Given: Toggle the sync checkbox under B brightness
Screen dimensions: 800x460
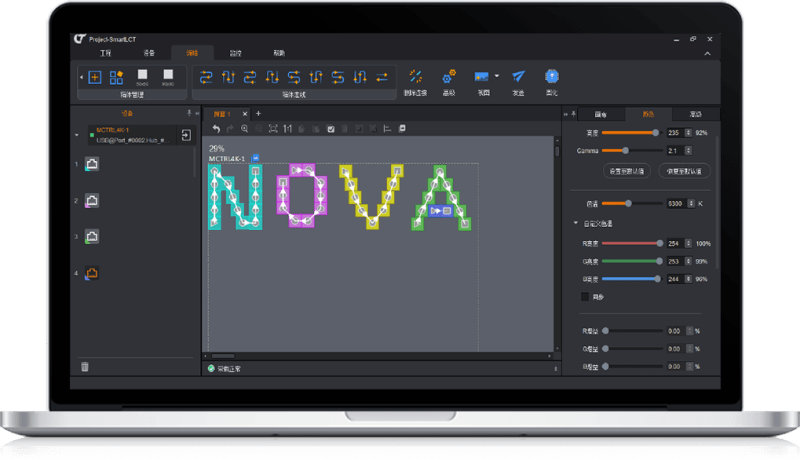Looking at the screenshot, I should click(585, 296).
